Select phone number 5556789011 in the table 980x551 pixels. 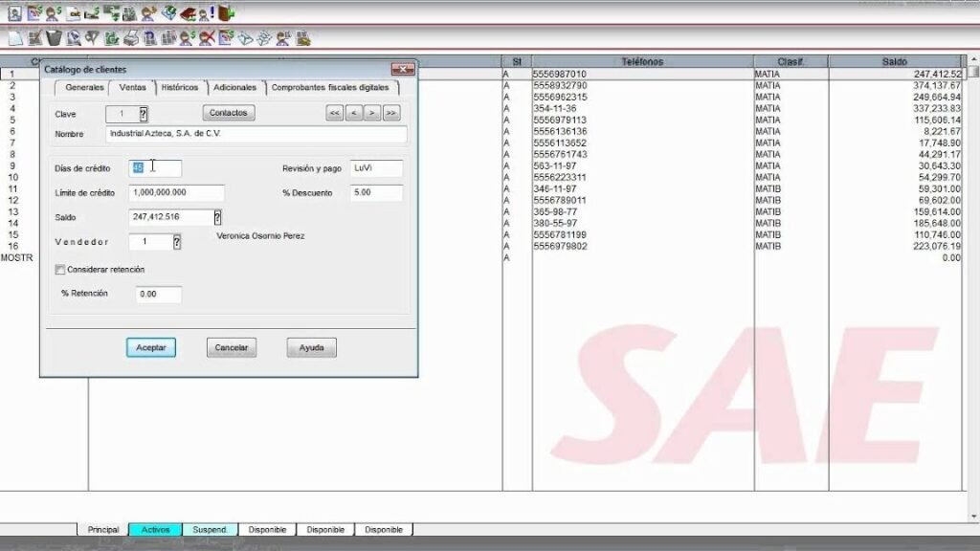coord(560,201)
